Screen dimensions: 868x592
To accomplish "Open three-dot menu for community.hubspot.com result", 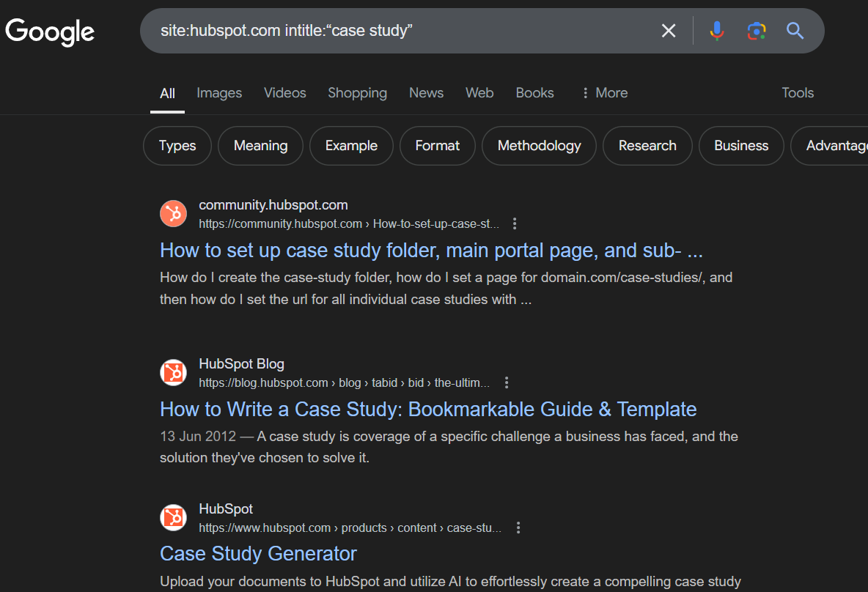I will point(515,223).
